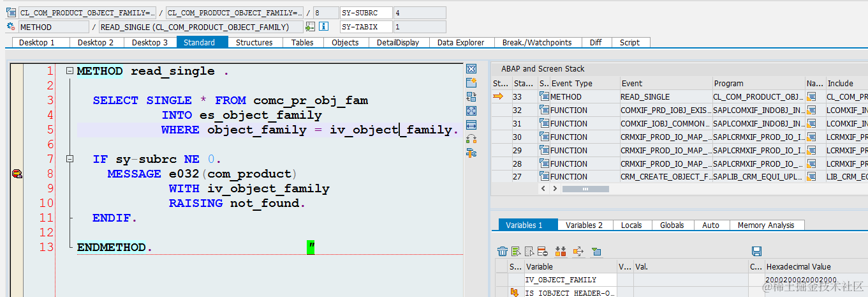Viewport: 868px width, 297px height.
Task: Click the delete row icon in variables toolbar
Action: click(x=542, y=251)
